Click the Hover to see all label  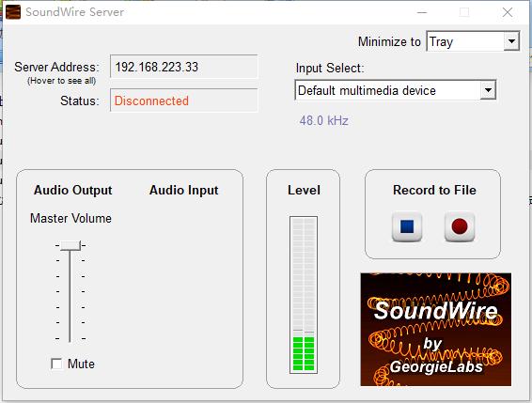coord(62,81)
